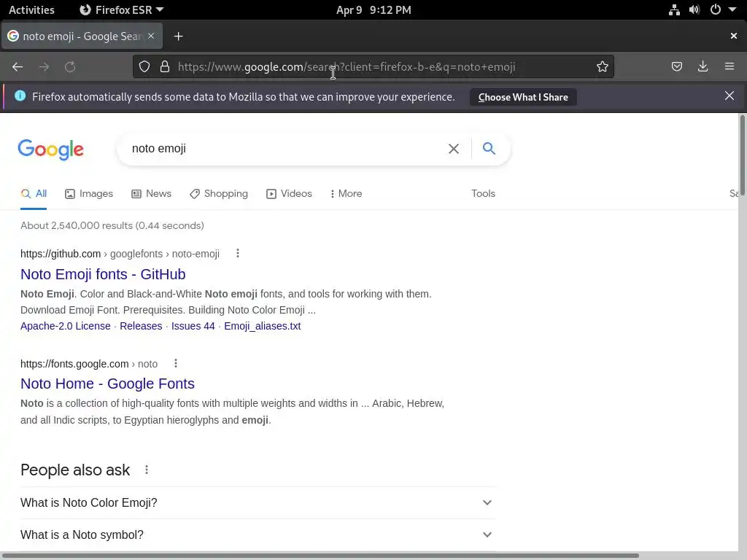Open People also ask options dots

[x=147, y=470]
